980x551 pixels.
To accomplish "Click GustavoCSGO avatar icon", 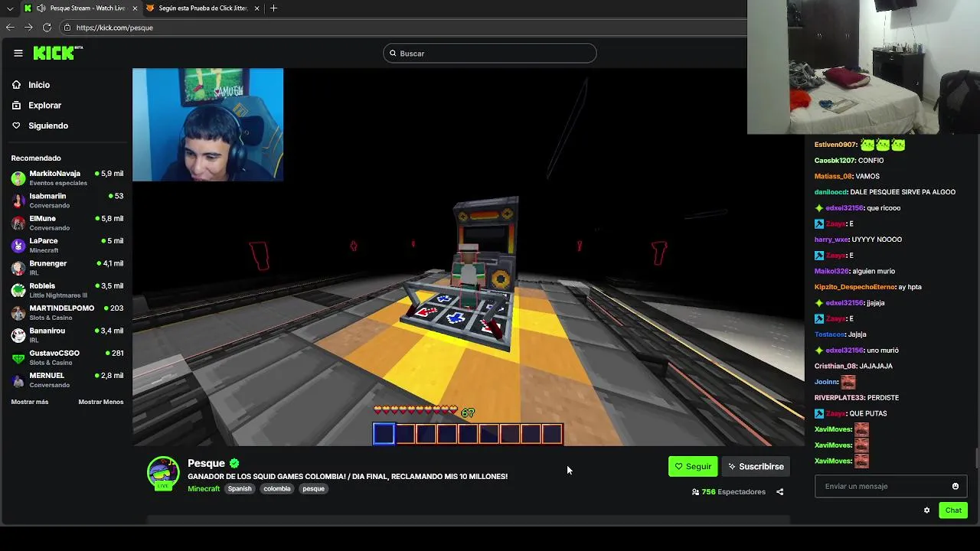I will click(18, 358).
